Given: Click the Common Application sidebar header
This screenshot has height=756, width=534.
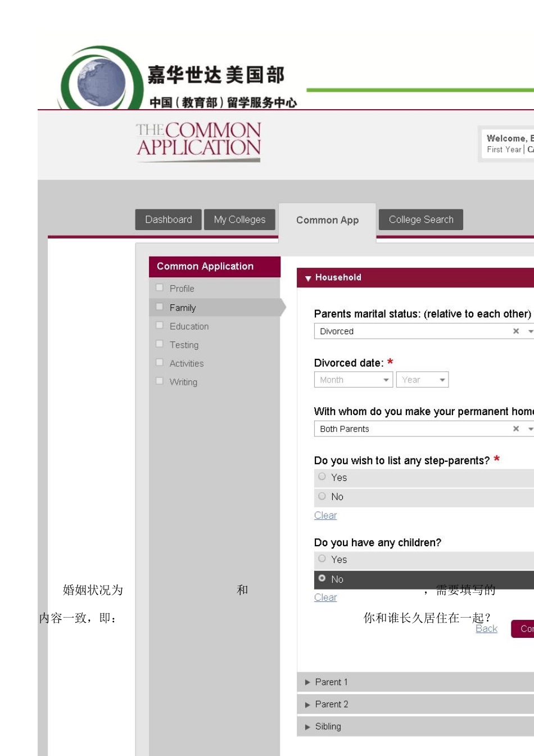Looking at the screenshot, I should pos(215,267).
